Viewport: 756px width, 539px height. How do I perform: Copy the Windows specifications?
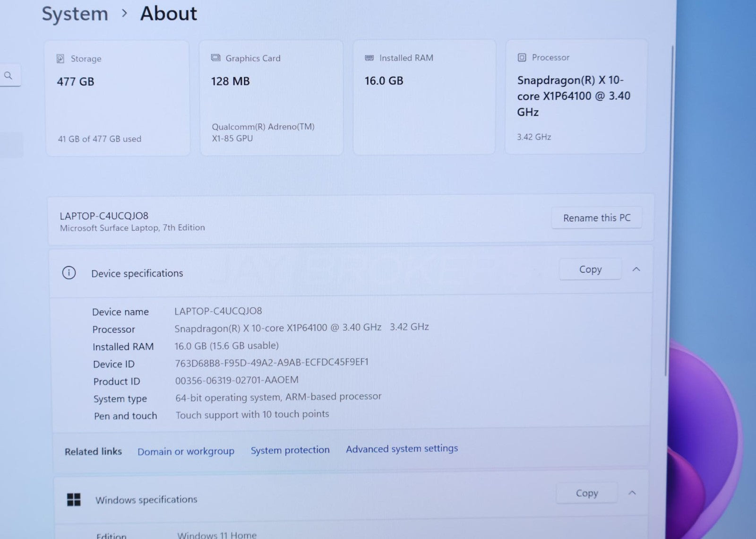pos(586,493)
